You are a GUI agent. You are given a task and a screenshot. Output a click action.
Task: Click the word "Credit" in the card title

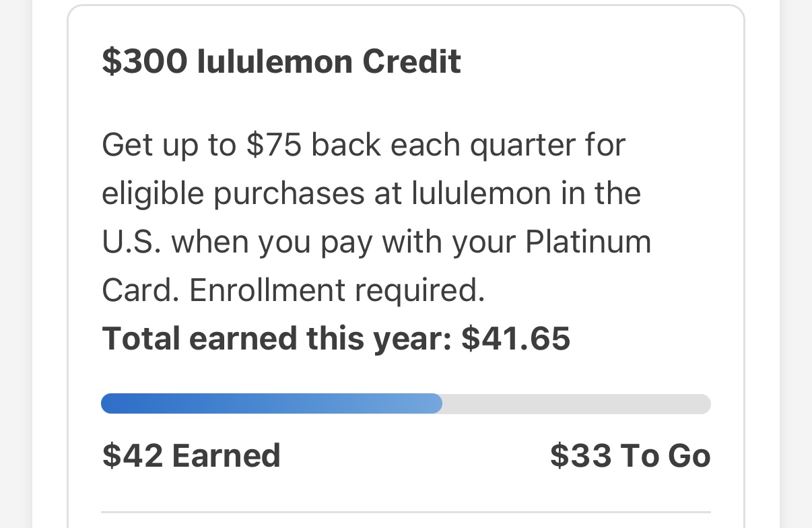(x=411, y=62)
